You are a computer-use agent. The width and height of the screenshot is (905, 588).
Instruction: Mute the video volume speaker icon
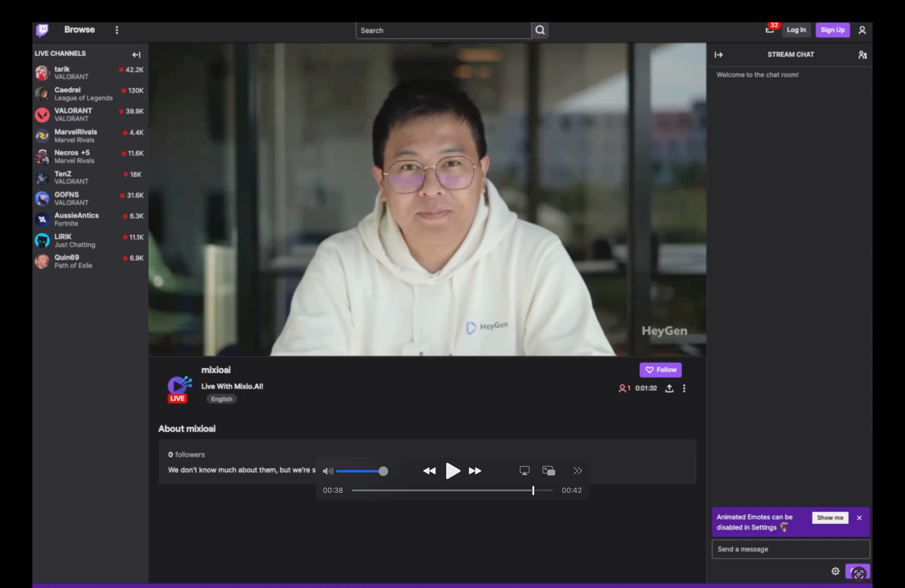coord(327,471)
